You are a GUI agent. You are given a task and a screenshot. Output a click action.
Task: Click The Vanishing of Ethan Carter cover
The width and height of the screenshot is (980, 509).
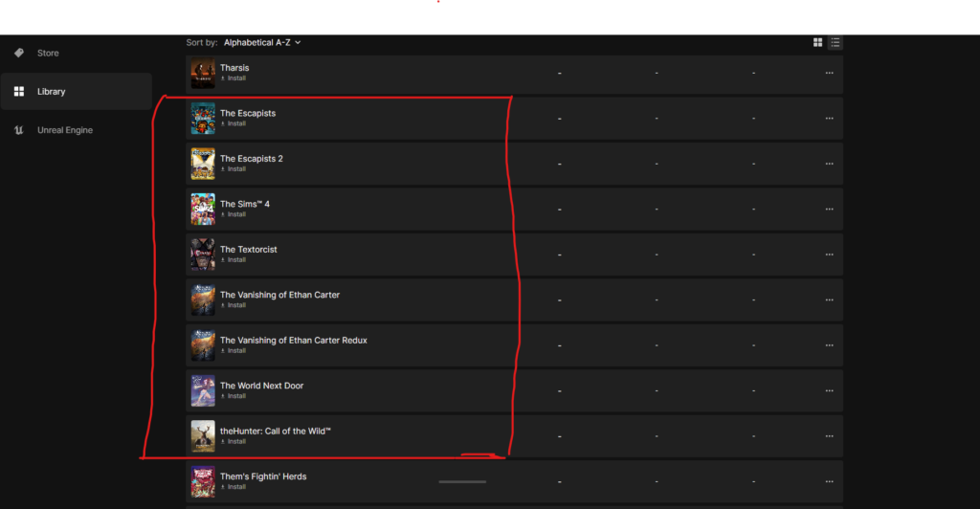(x=203, y=300)
